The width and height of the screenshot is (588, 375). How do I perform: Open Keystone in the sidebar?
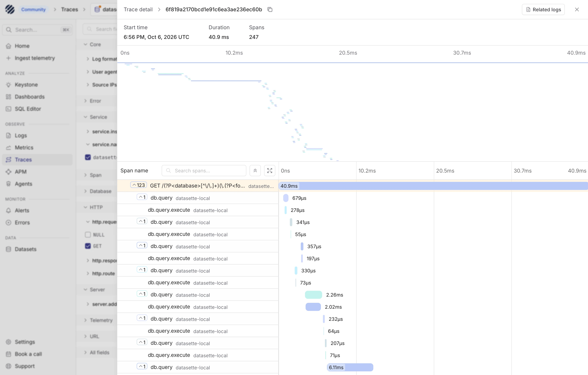pos(26,85)
